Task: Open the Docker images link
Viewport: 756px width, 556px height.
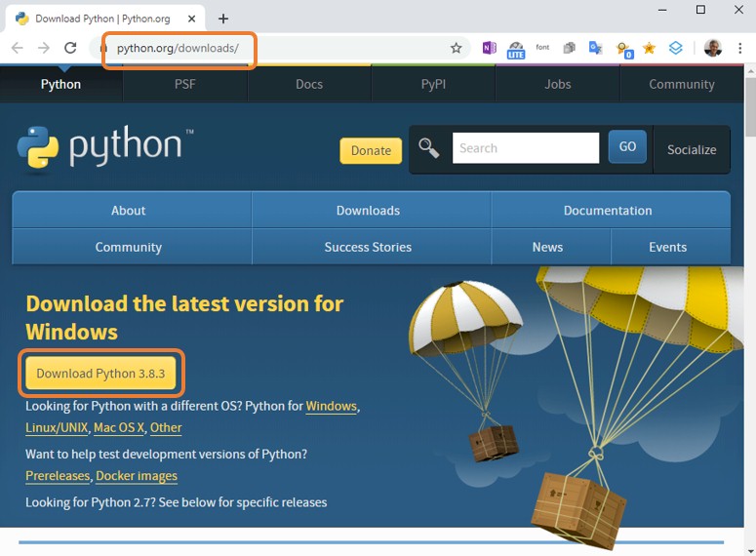Action: point(137,476)
